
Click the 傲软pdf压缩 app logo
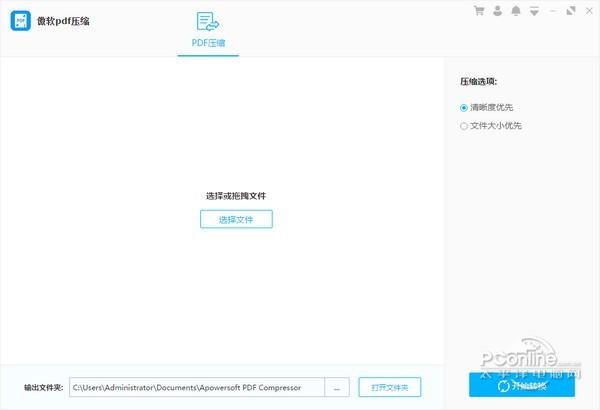[x=20, y=21]
